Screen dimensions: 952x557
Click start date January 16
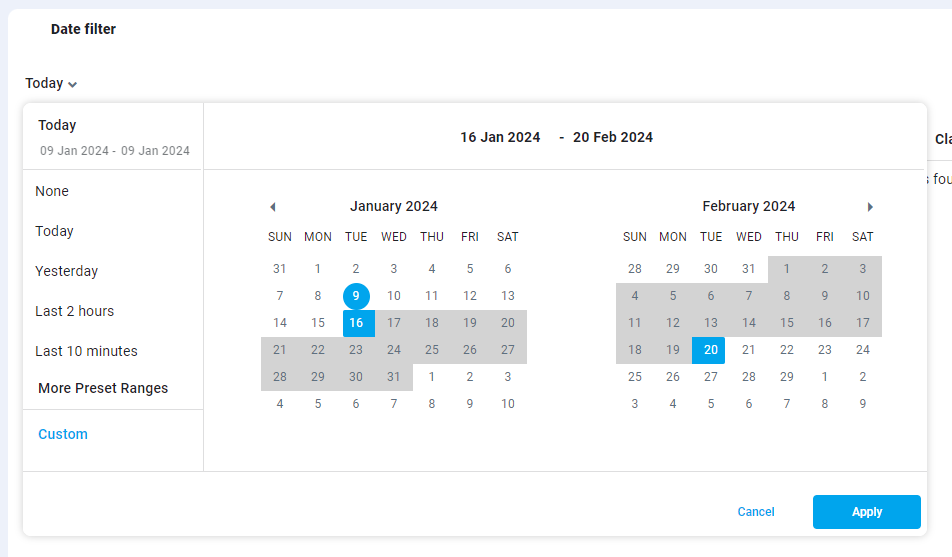(x=356, y=323)
